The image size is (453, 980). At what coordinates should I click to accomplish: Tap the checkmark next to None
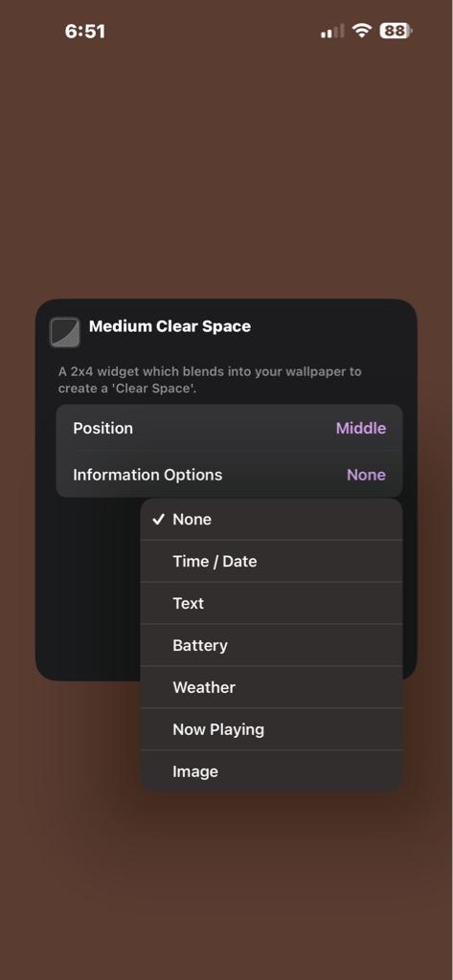(158, 520)
